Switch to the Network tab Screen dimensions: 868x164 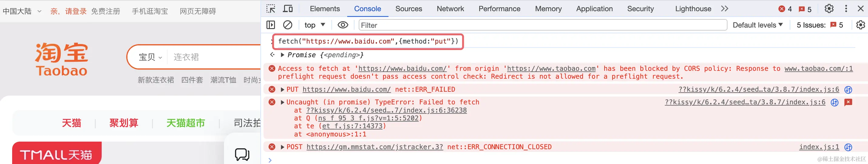[x=450, y=9]
